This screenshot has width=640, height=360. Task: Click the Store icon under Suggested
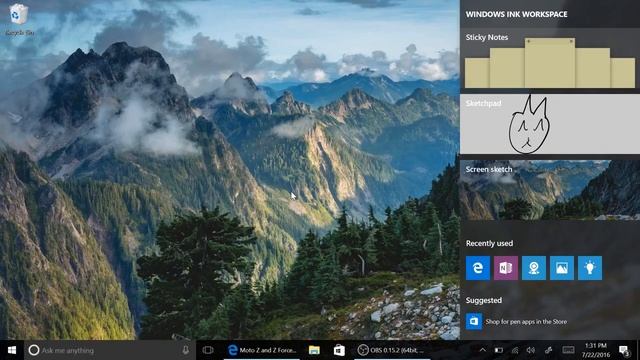point(474,321)
